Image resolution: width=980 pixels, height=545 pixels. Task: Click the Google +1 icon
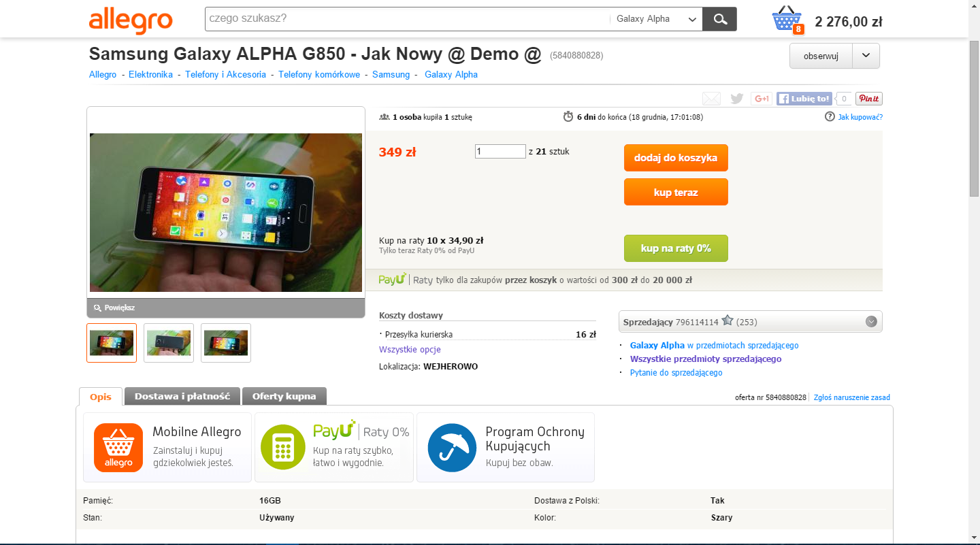762,99
